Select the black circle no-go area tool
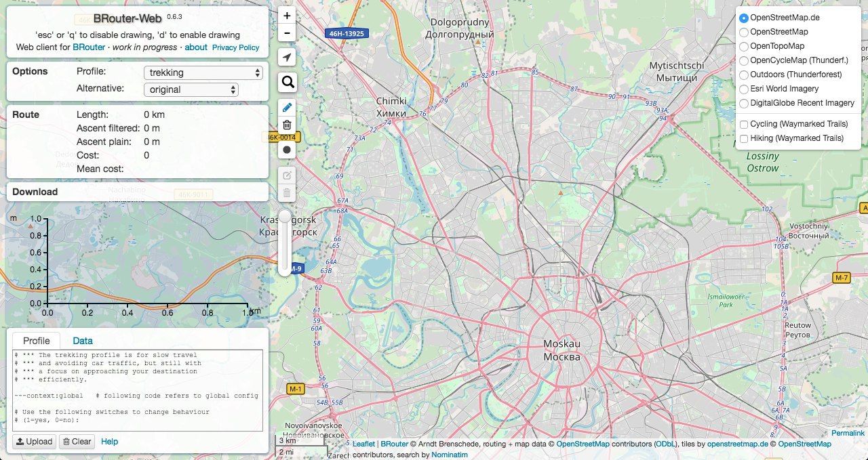868x460 pixels. click(x=288, y=150)
